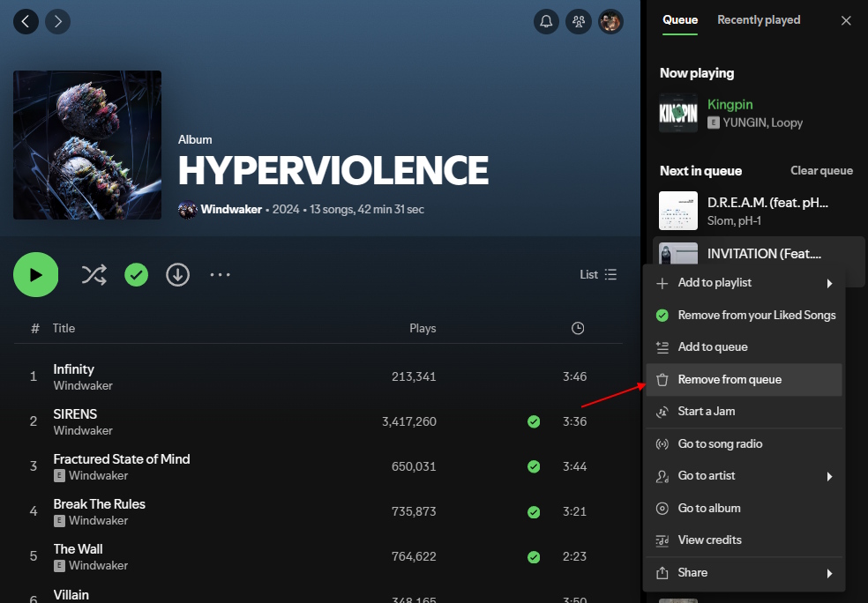The image size is (868, 603).
Task: Click the HYPERVIOLENCE album cover thumbnail
Action: (x=86, y=145)
